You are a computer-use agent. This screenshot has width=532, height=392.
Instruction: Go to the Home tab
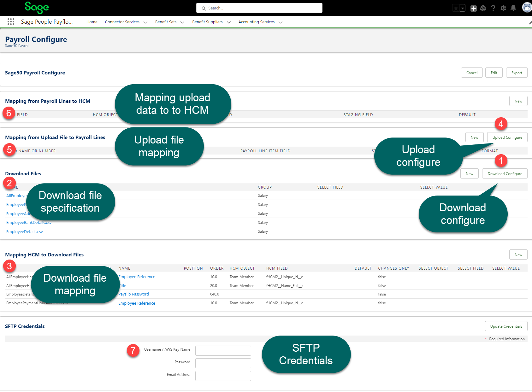[92, 22]
